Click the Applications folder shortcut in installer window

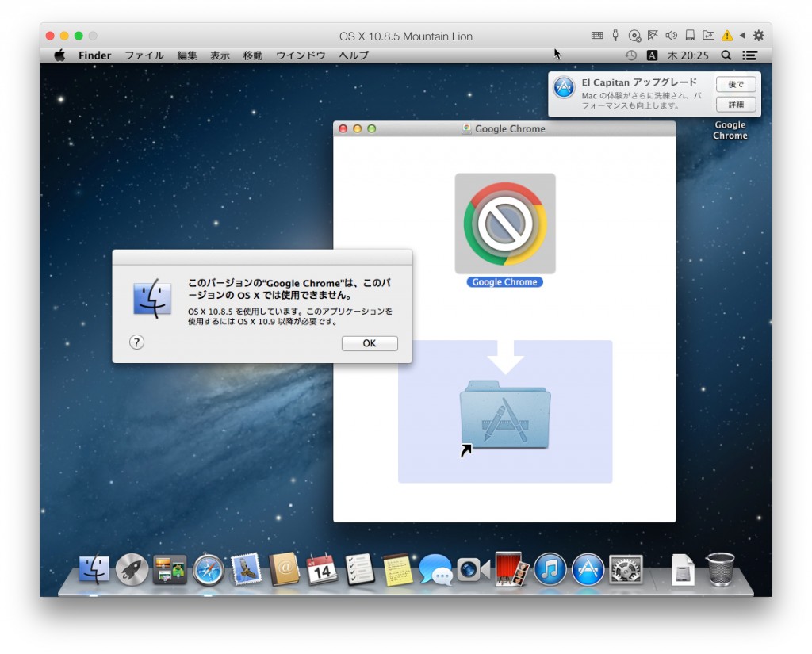(x=505, y=414)
